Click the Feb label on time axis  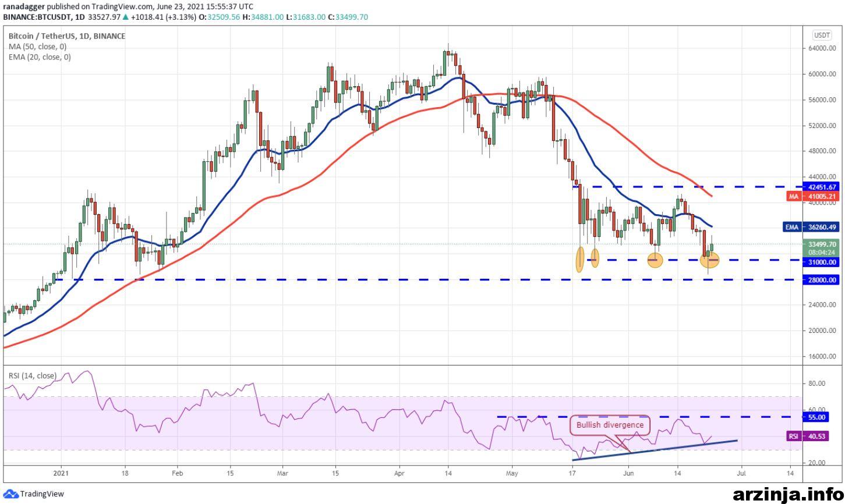(178, 474)
